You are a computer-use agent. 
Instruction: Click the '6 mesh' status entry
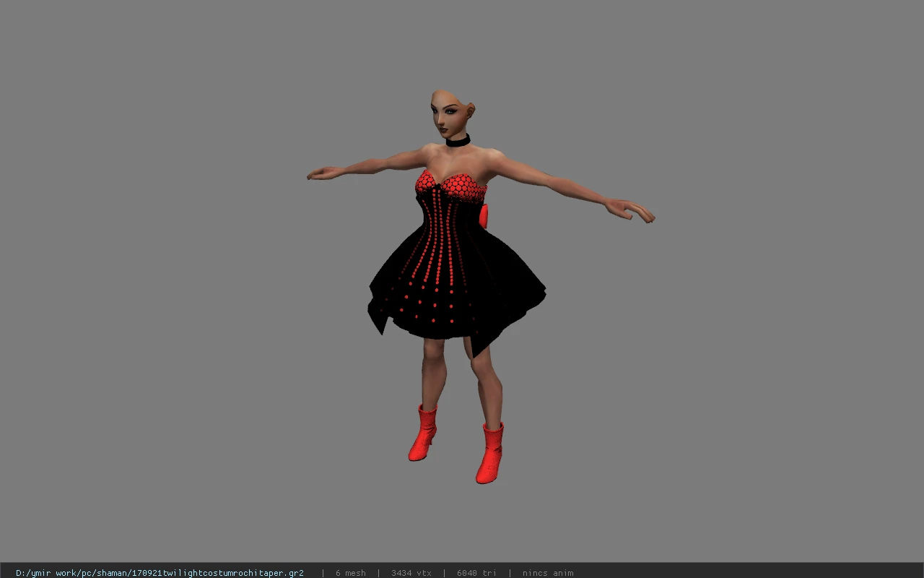(350, 573)
